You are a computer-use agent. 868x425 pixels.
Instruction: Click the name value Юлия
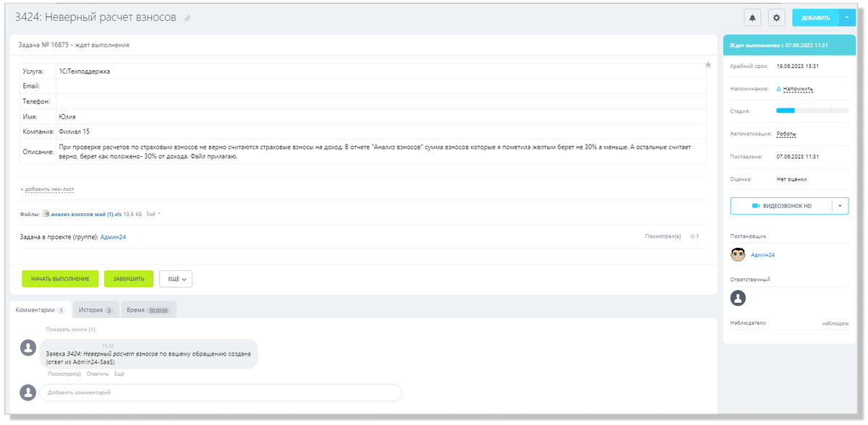pos(67,116)
